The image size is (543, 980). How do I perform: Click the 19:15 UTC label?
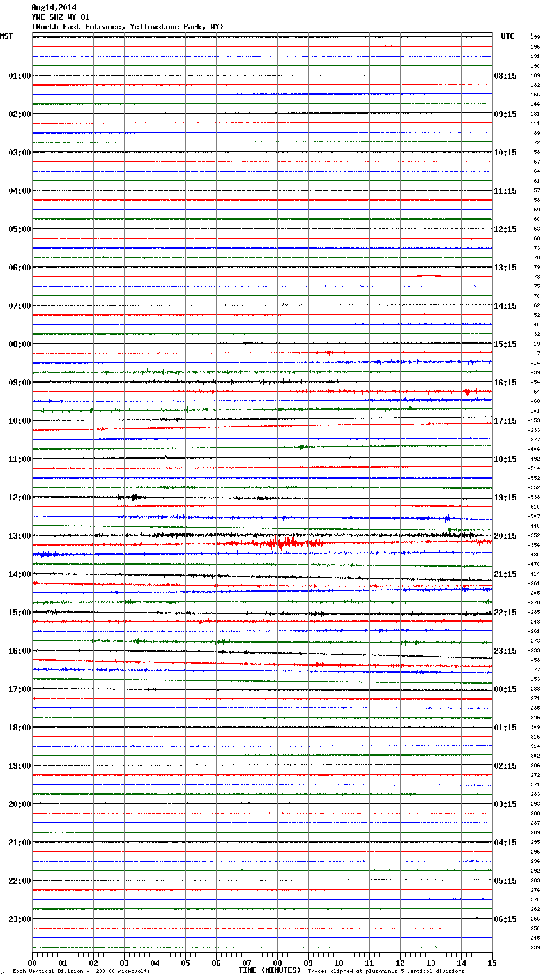point(505,498)
